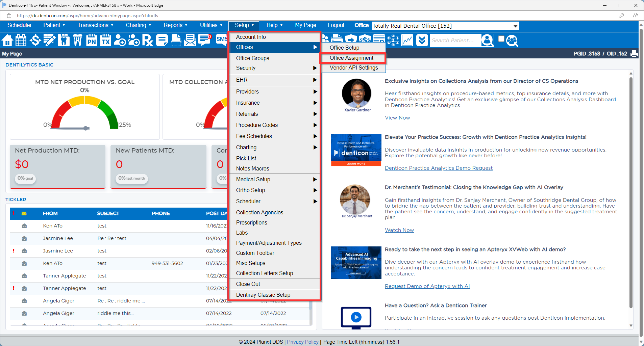Open the SMS text messaging icon
Image resolution: width=644 pixels, height=346 pixels.
tap(222, 40)
